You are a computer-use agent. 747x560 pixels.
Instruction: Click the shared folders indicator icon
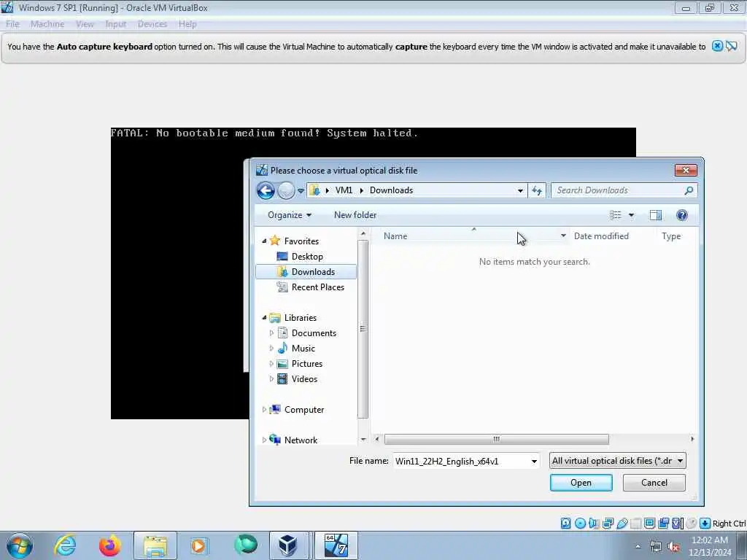[636, 524]
